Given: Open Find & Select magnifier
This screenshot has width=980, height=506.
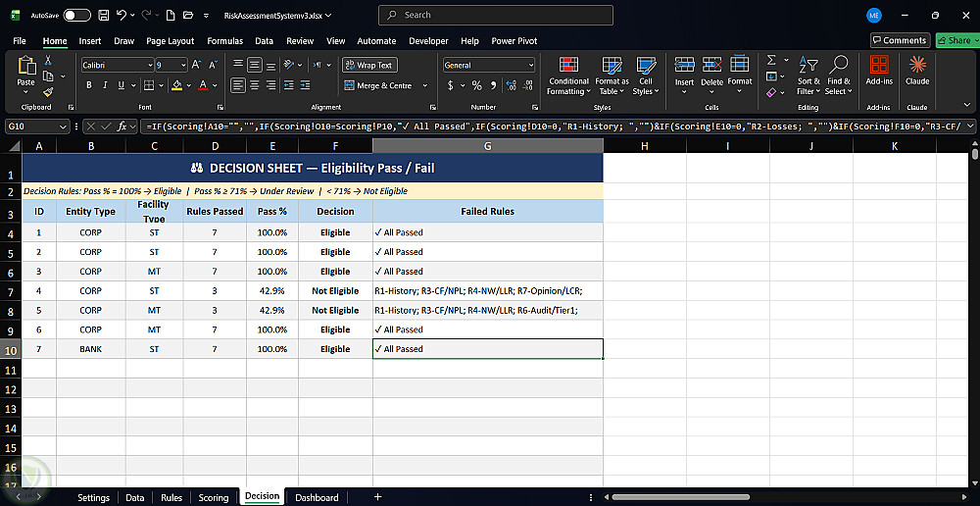Looking at the screenshot, I should (x=838, y=65).
